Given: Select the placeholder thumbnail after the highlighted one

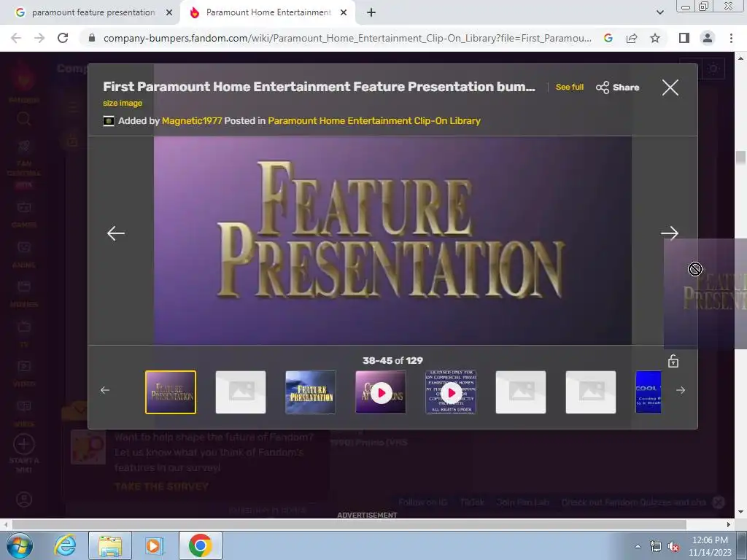Looking at the screenshot, I should coord(241,392).
